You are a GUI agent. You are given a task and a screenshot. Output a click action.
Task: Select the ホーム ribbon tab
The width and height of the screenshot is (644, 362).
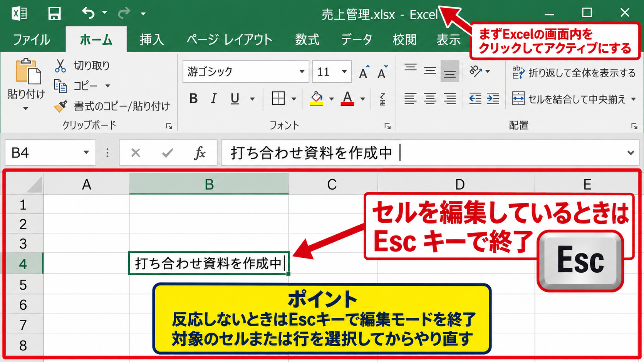pos(96,40)
